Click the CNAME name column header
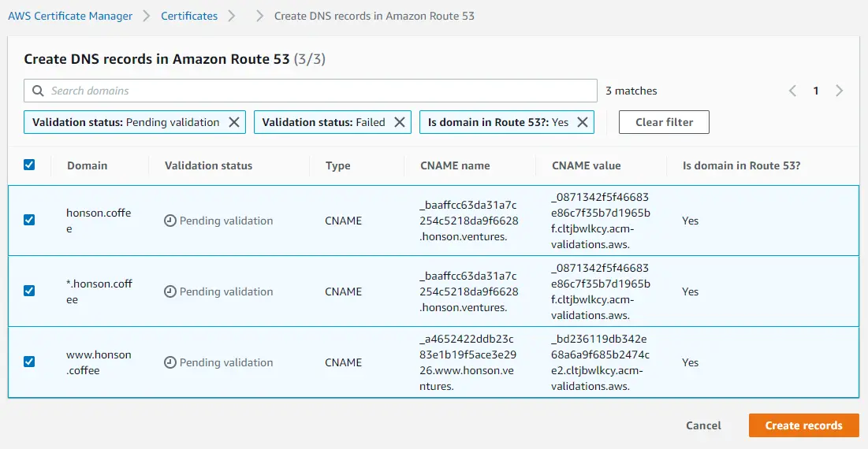Image resolution: width=868 pixels, height=449 pixels. pyautogui.click(x=455, y=165)
